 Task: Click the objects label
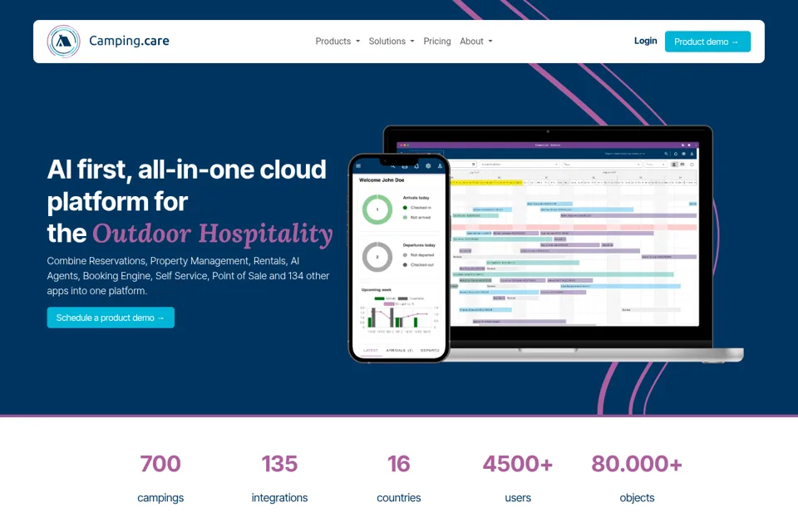pyautogui.click(x=637, y=498)
